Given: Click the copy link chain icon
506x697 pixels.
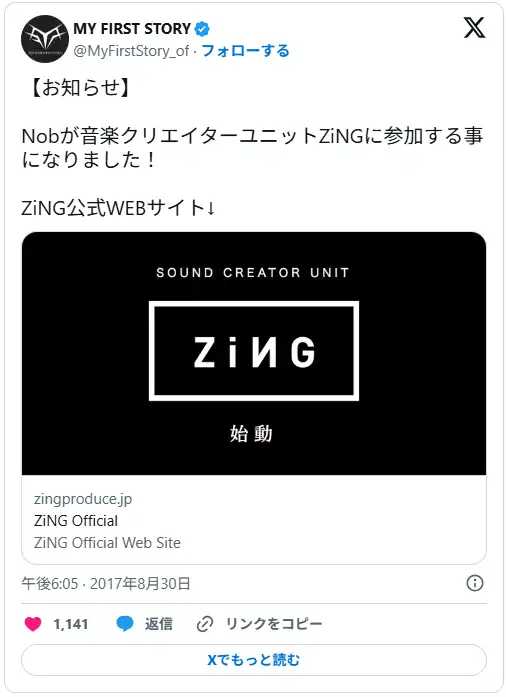Looking at the screenshot, I should point(205,624).
